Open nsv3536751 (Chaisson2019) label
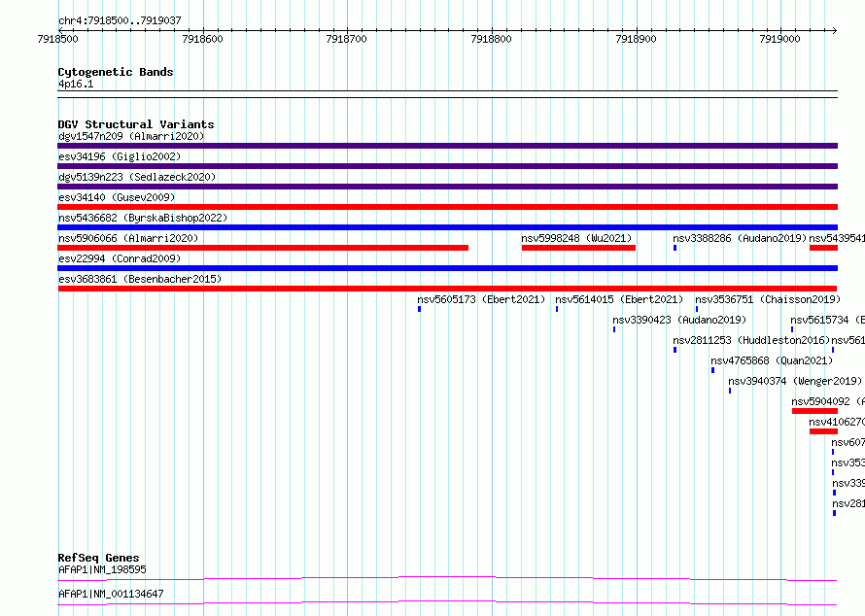 click(x=768, y=299)
